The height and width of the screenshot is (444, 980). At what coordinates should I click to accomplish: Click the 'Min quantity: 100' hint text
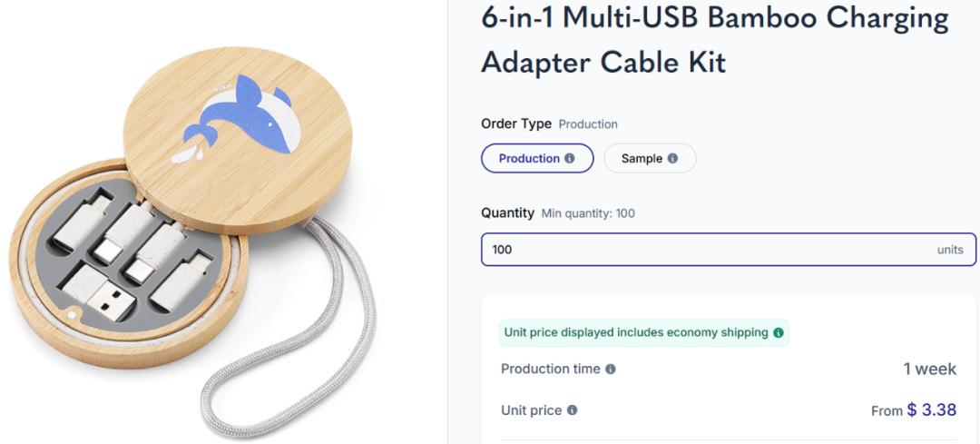point(588,213)
